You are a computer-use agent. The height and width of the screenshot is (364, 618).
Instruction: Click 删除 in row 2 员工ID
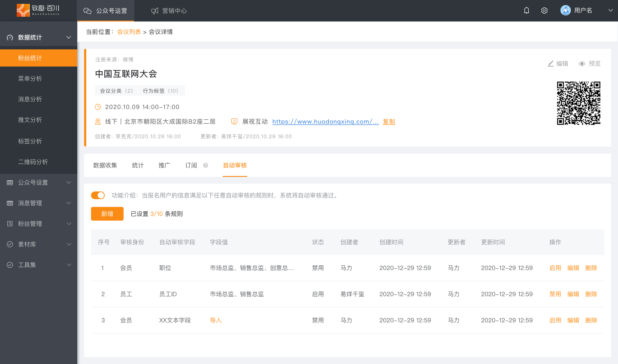click(x=591, y=294)
